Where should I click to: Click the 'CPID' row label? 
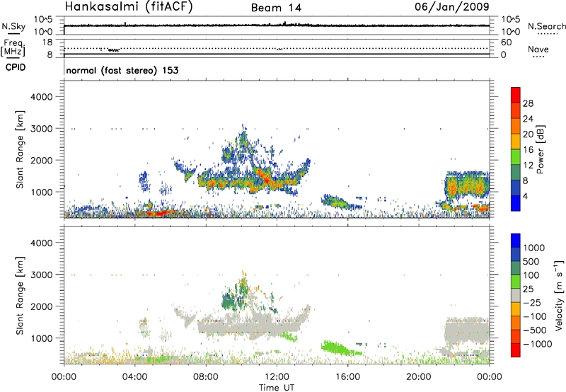pyautogui.click(x=16, y=67)
